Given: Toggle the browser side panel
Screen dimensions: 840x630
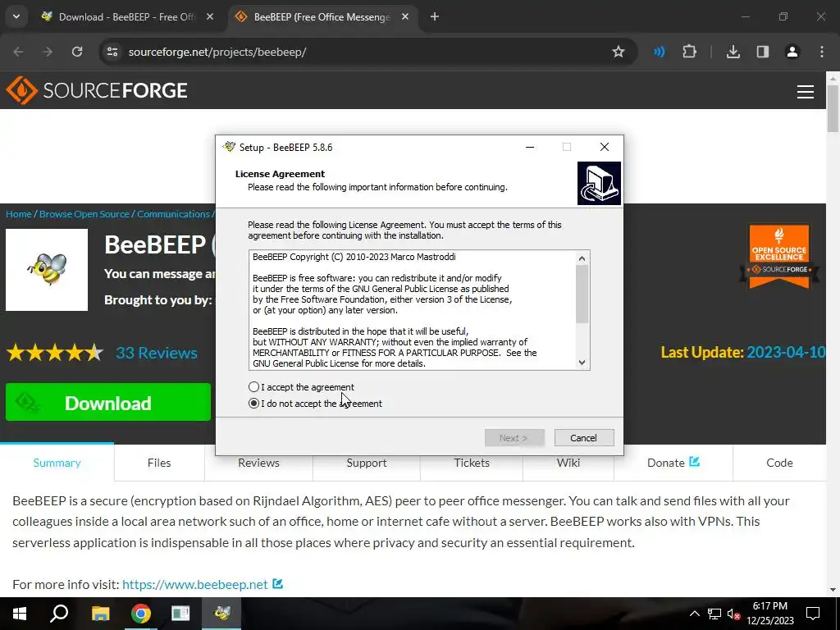Looking at the screenshot, I should click(x=763, y=52).
